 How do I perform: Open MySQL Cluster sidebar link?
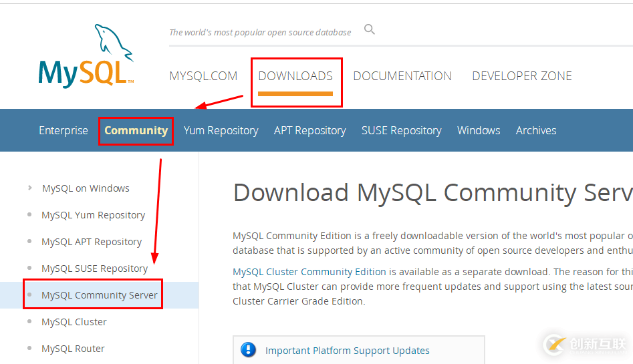[74, 322]
